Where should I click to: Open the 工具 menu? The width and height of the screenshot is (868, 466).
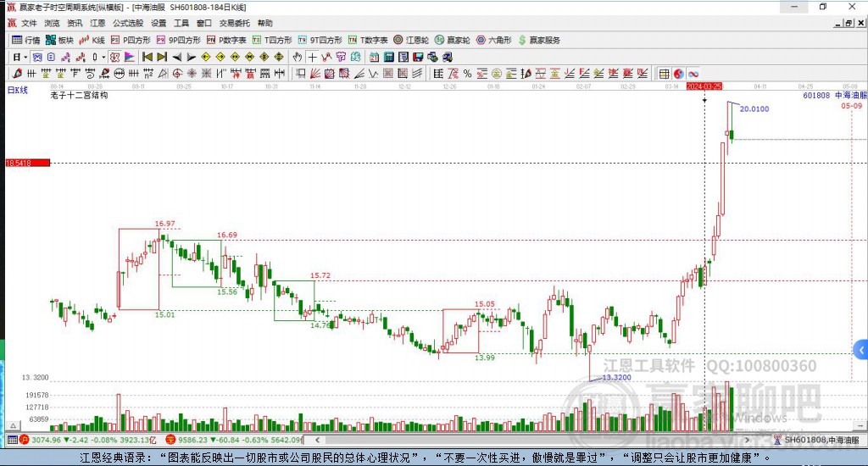click(x=181, y=23)
